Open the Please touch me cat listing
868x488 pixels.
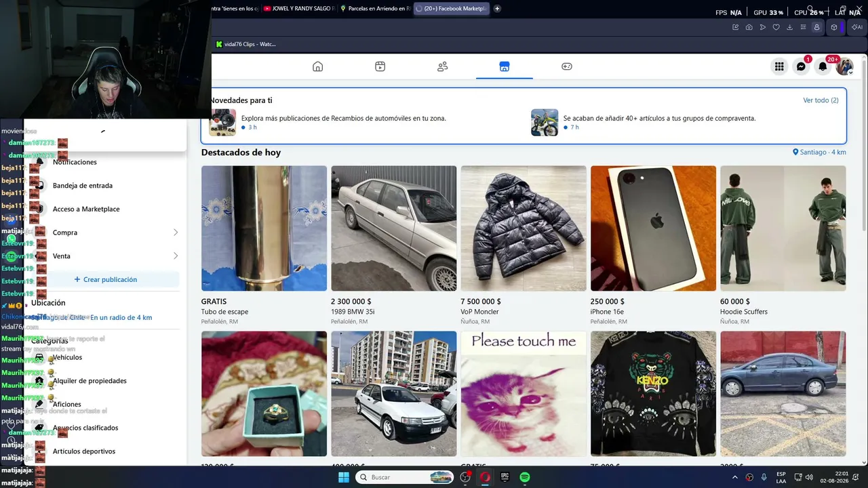point(524,394)
